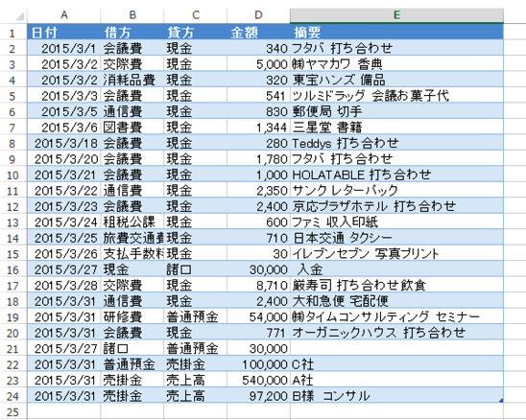Select row 16 header
This screenshot has height=420, width=526.
click(12, 269)
